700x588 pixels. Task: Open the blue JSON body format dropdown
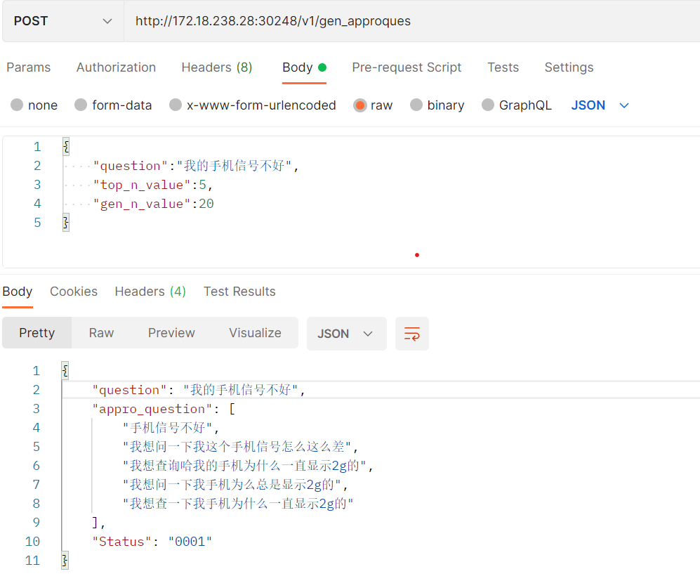tap(600, 105)
